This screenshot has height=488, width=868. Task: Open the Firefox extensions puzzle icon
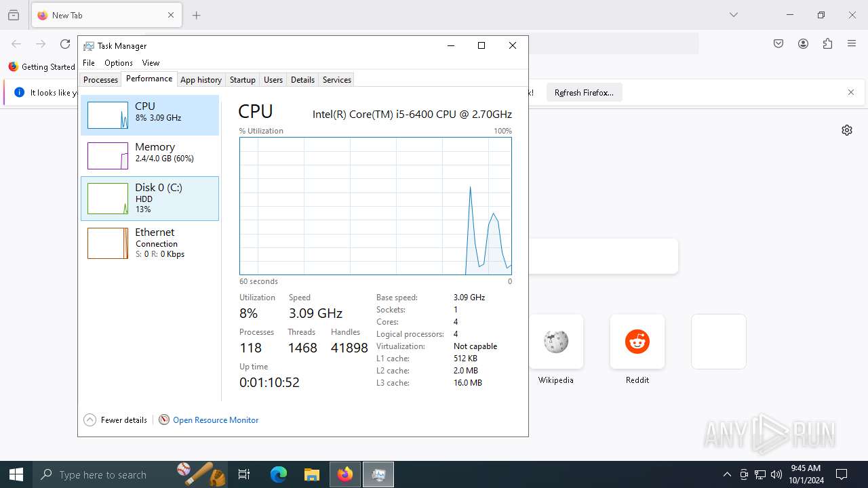coord(827,44)
